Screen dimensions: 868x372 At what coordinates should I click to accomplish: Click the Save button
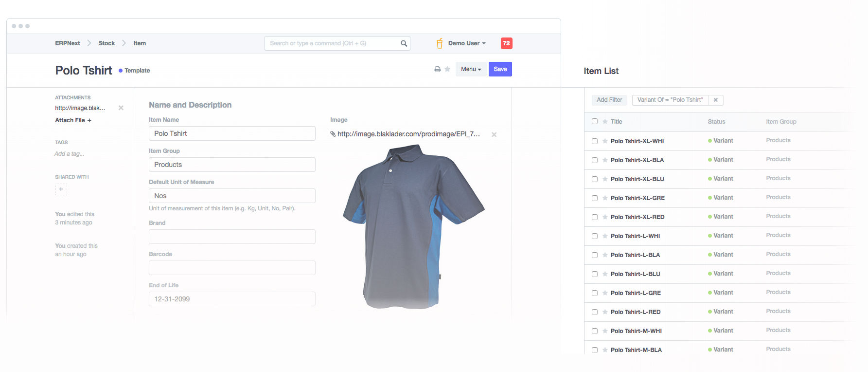click(x=500, y=69)
